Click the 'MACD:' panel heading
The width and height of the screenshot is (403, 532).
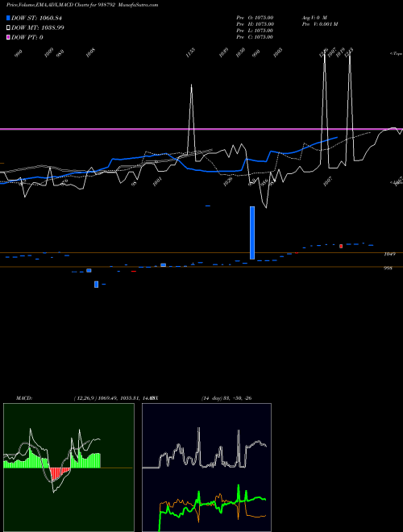click(23, 398)
